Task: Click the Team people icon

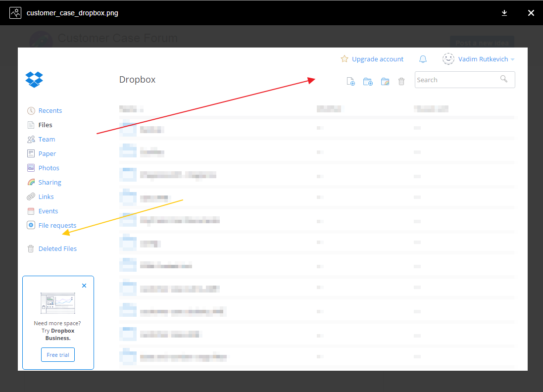Action: [x=31, y=139]
